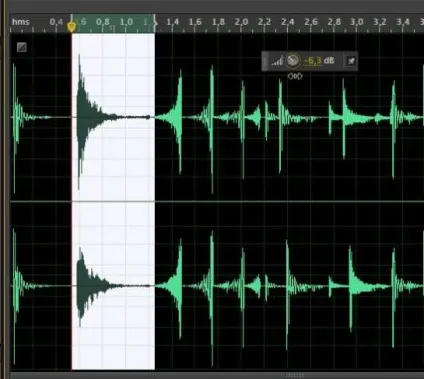Click the hms time format label
The height and width of the screenshot is (379, 424).
click(21, 22)
